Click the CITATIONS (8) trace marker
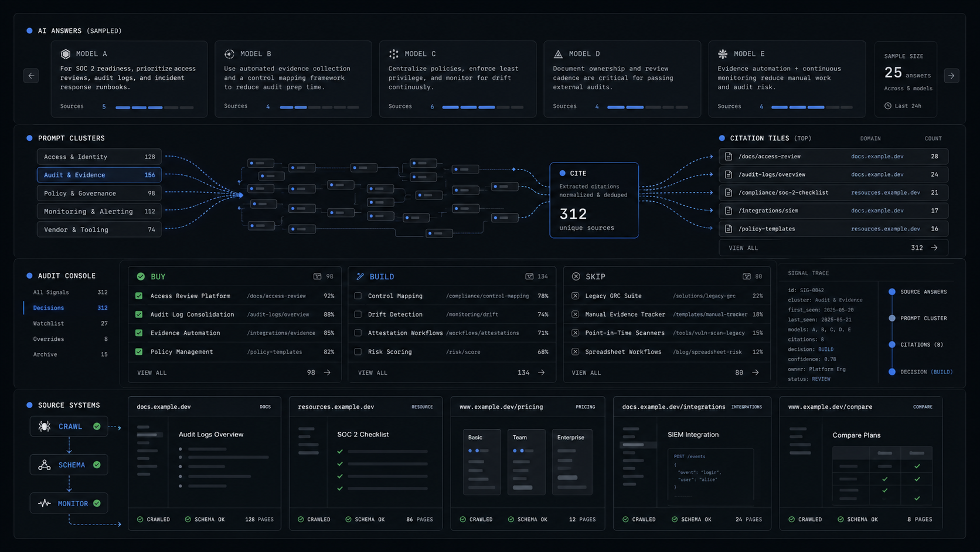980x552 pixels. point(892,345)
